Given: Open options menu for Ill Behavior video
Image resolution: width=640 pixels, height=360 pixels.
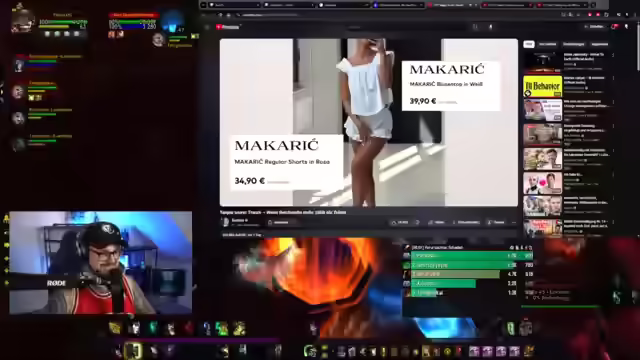Looking at the screenshot, I should (x=613, y=78).
